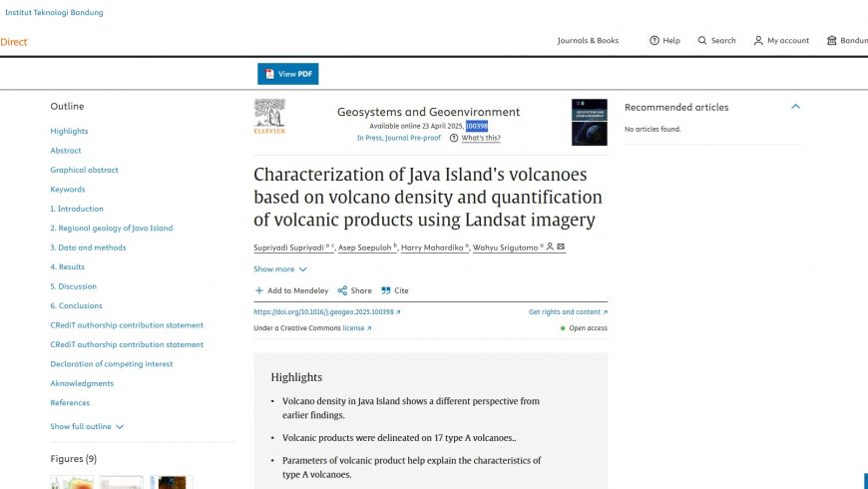The height and width of the screenshot is (489, 868).
Task: Click the Add to Mendeley plus icon
Action: pos(258,290)
